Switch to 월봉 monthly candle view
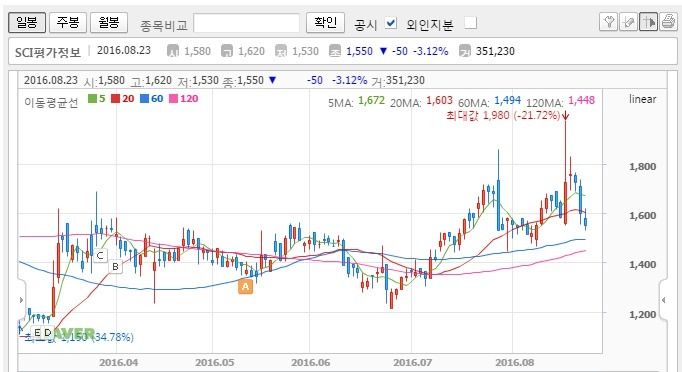The width and height of the screenshot is (682, 372). tap(109, 22)
